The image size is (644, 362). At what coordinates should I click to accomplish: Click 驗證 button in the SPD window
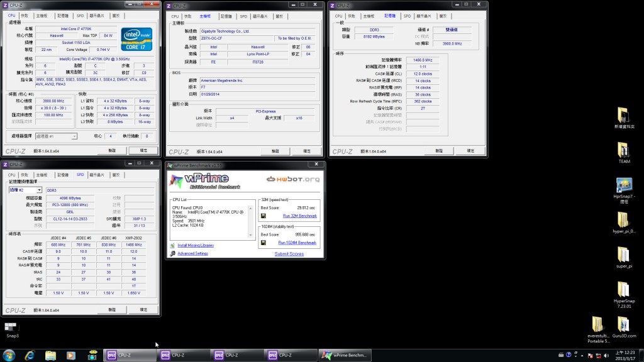(112, 310)
